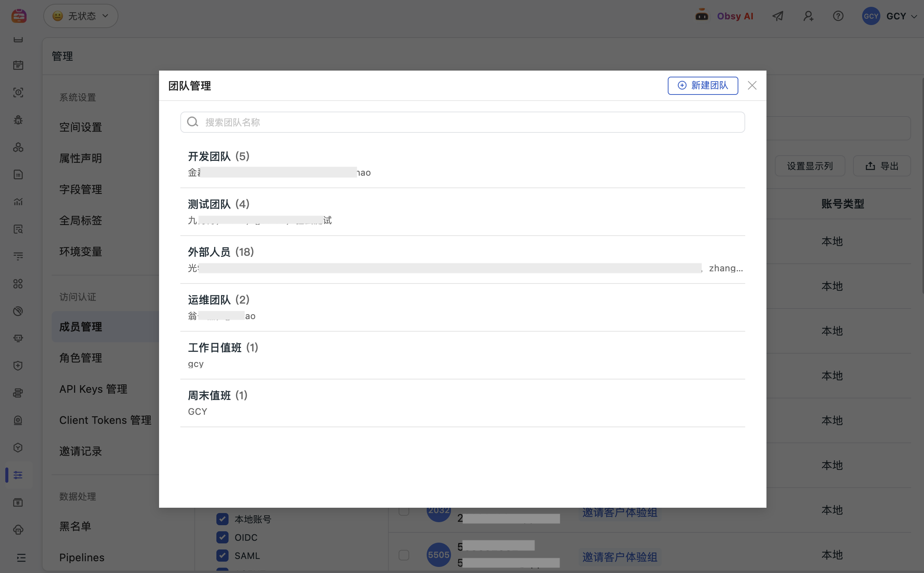
Task: Click the Obsy AI robot icon
Action: point(702,15)
